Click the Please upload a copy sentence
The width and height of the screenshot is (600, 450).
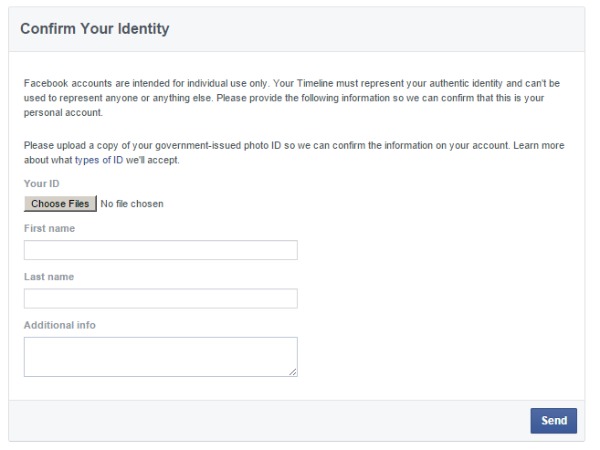point(267,145)
